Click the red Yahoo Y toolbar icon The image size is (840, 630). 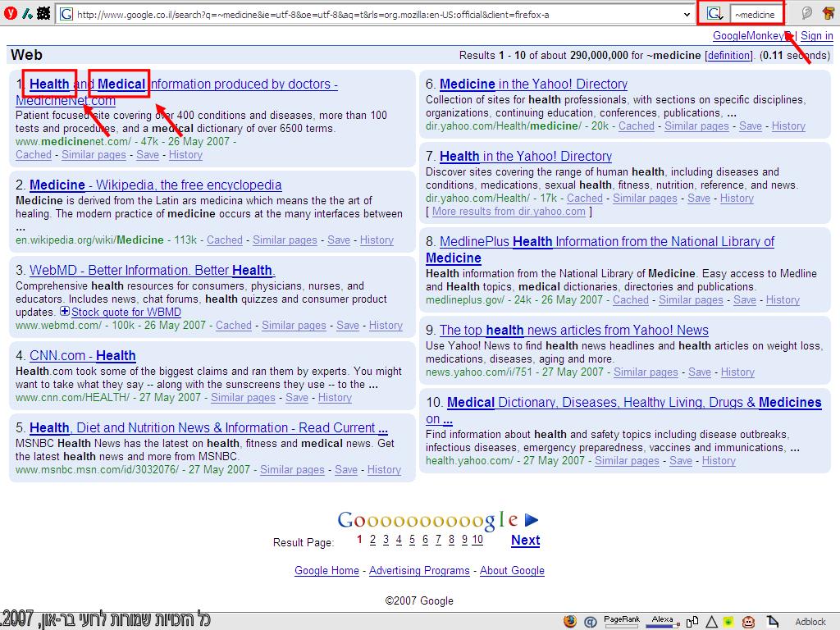(x=10, y=13)
